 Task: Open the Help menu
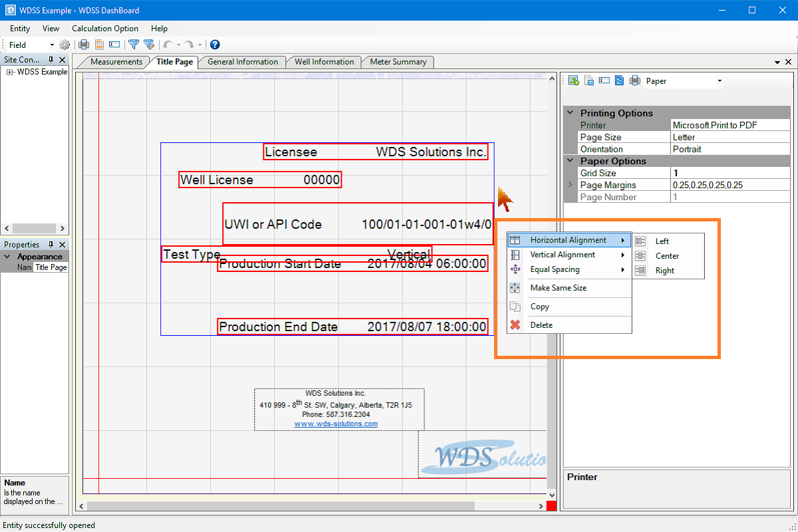160,29
